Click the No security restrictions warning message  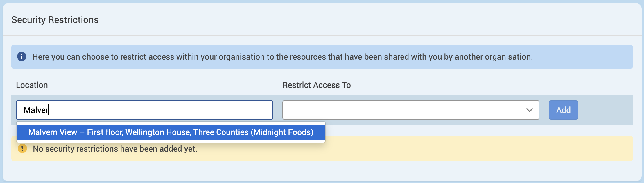[x=115, y=149]
